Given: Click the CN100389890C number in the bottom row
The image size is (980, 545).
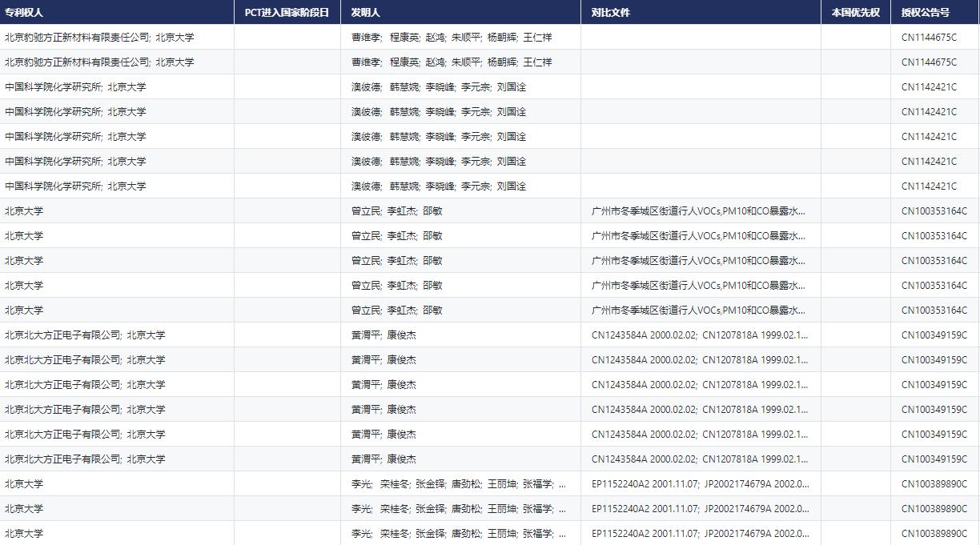Looking at the screenshot, I should click(934, 533).
